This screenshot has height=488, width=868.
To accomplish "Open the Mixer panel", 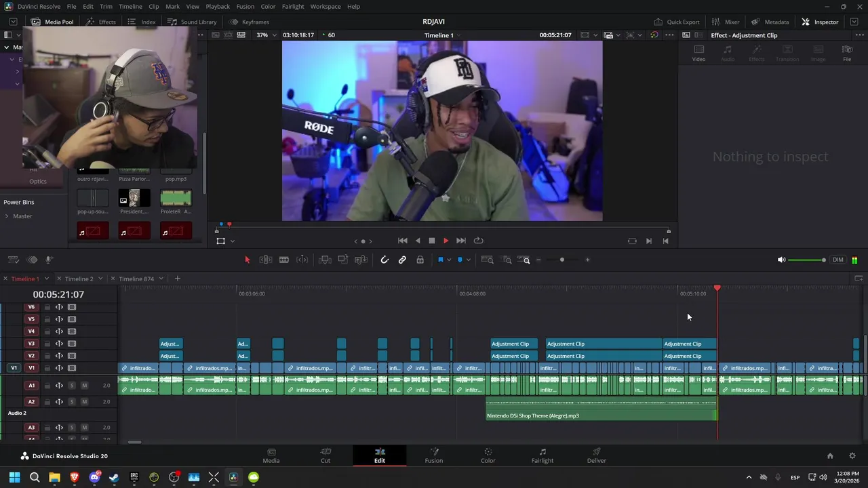I will 725,22.
